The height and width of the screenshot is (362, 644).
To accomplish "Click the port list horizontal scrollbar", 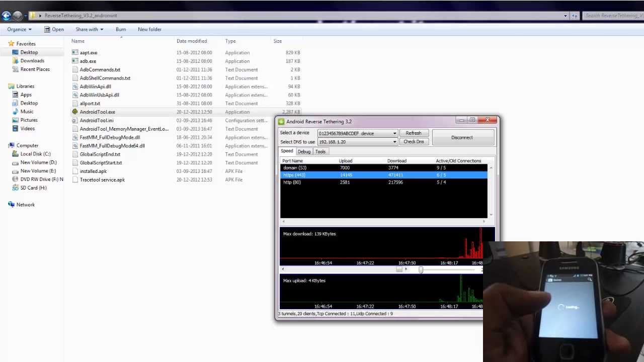I will pyautogui.click(x=383, y=221).
